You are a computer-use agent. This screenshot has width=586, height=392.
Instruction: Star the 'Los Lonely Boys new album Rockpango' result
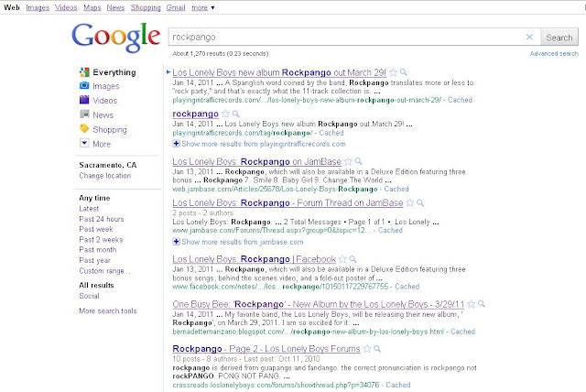393,72
